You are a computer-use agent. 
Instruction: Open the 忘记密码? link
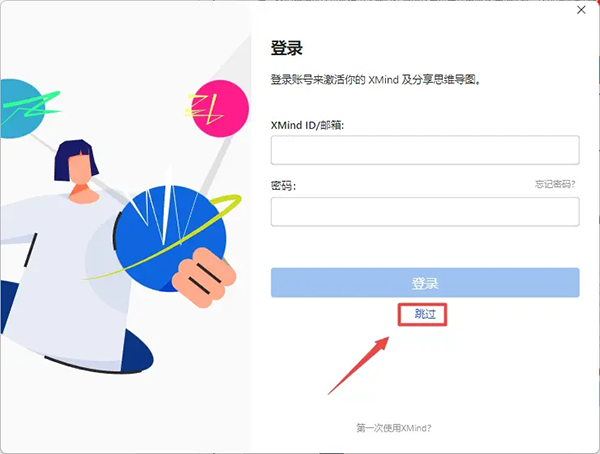[x=555, y=184]
